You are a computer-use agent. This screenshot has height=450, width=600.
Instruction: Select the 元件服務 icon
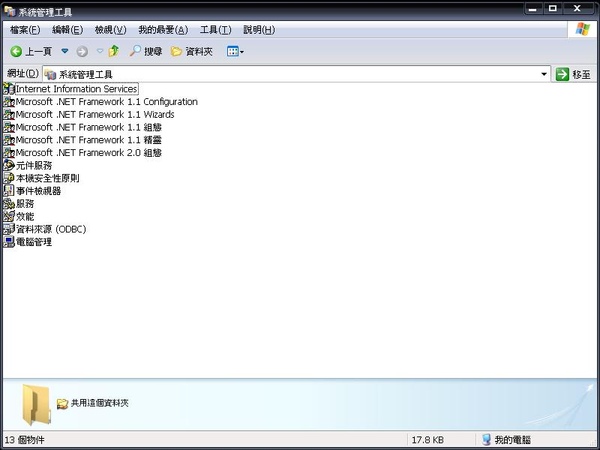pyautogui.click(x=9, y=165)
